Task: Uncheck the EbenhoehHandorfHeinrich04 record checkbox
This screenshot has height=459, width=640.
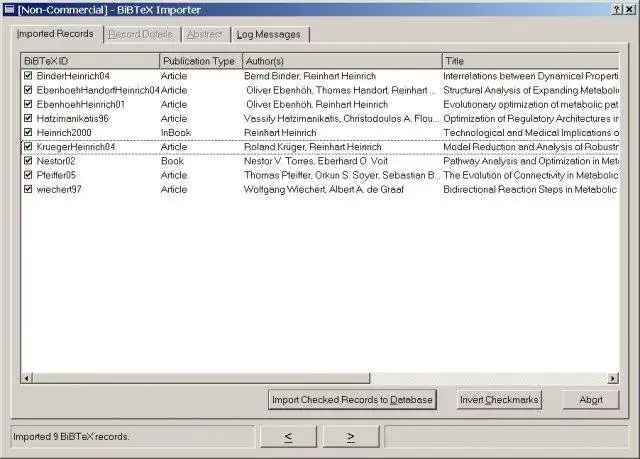Action: (28, 90)
